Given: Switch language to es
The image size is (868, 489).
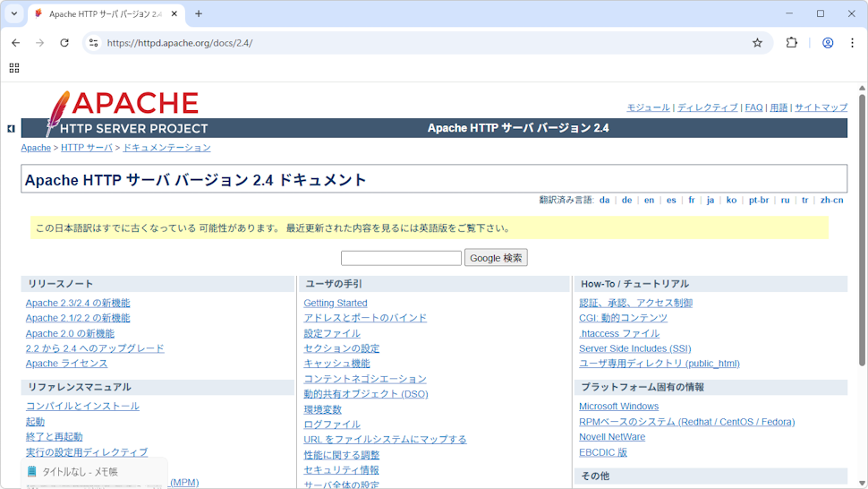Looking at the screenshot, I should click(671, 200).
